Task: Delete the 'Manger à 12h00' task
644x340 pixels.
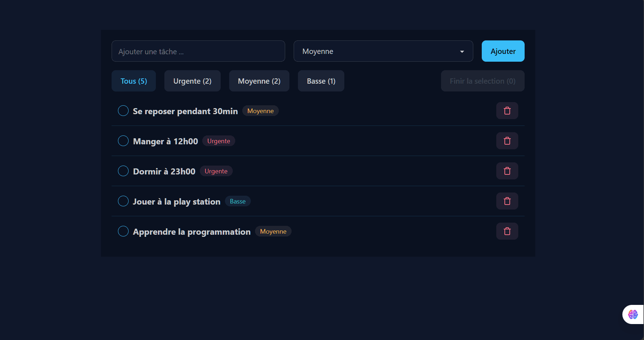Action: (507, 141)
